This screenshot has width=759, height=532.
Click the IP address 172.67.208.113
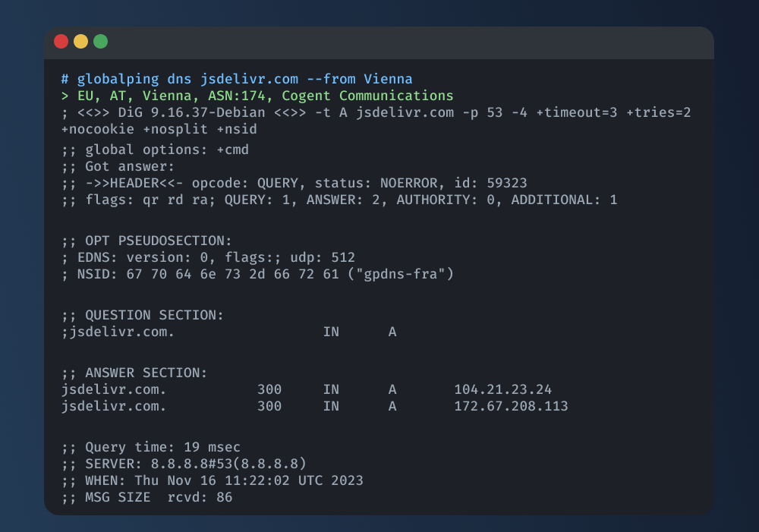pyautogui.click(x=511, y=406)
